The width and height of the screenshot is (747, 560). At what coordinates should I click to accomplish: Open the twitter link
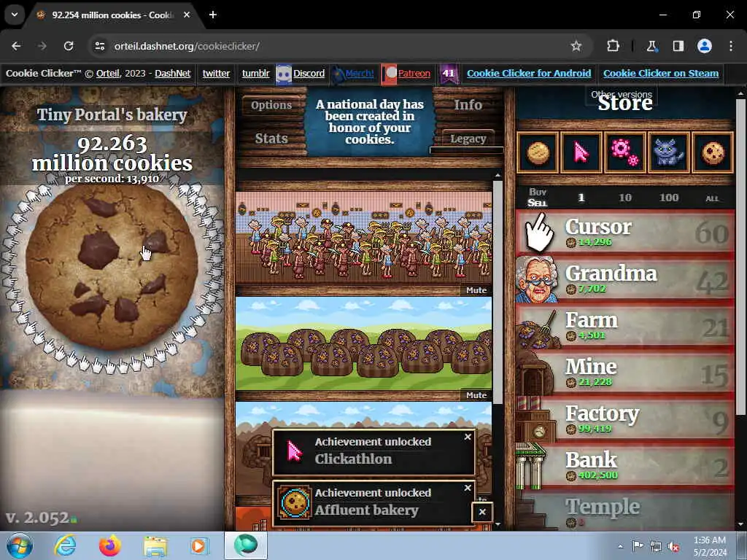point(216,74)
